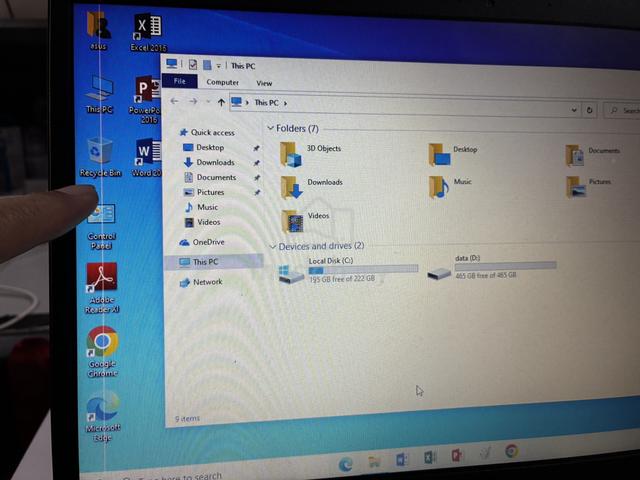The width and height of the screenshot is (640, 480).
Task: Select the Local Disk (C:) drive
Action: [x=348, y=270]
